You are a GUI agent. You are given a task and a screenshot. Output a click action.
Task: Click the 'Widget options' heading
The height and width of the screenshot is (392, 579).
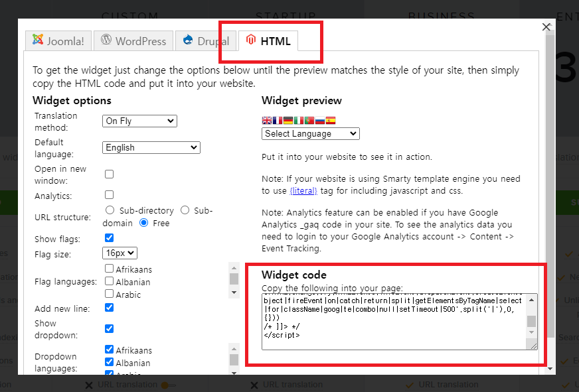click(x=72, y=100)
